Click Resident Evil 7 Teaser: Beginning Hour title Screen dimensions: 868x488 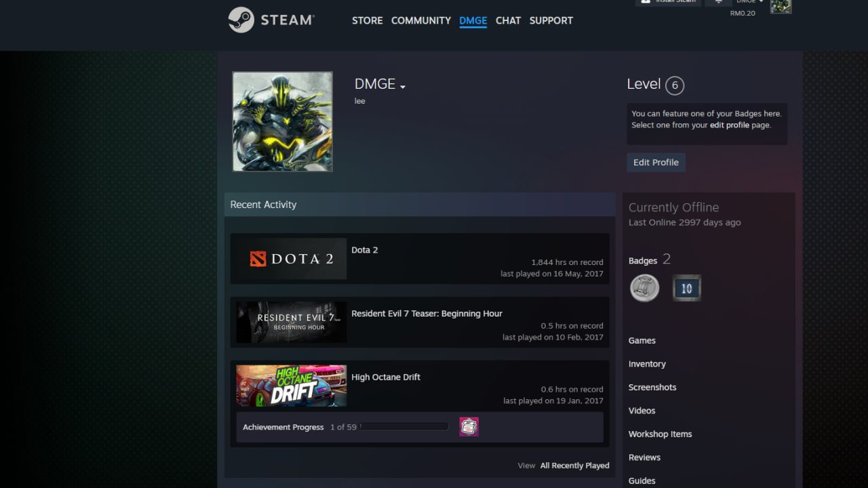point(427,314)
